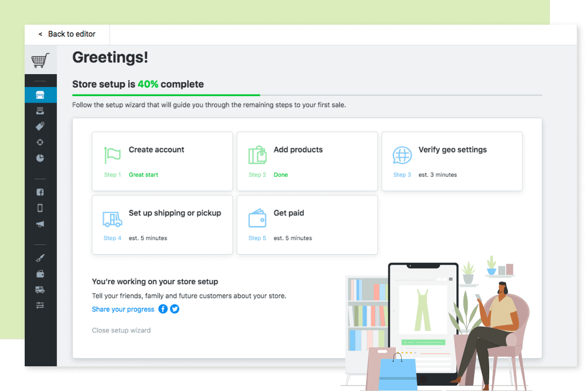
Task: Click the crosshair target sidebar icon
Action: (x=40, y=142)
